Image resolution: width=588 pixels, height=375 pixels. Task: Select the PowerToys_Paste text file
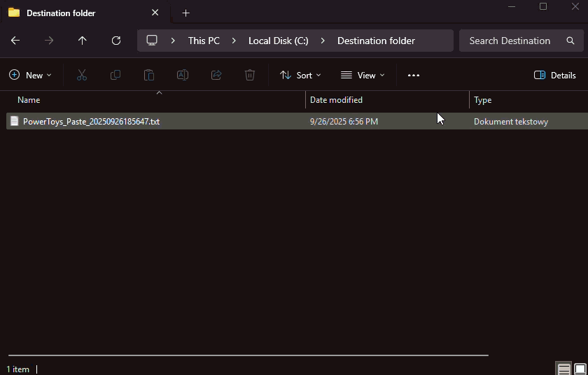coord(91,121)
